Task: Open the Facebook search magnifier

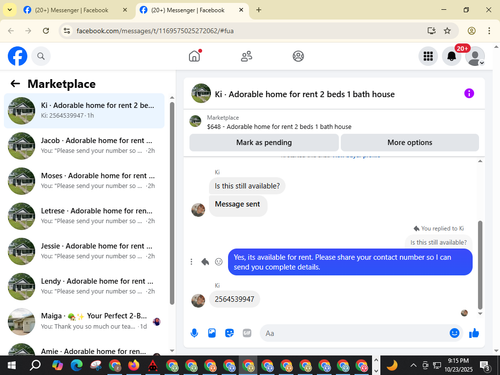Action: point(41,56)
